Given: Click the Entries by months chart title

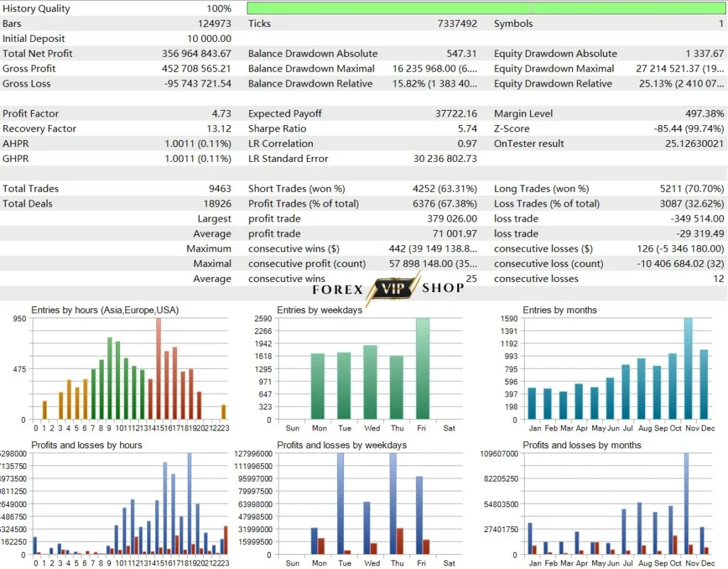Looking at the screenshot, I should point(560,310).
